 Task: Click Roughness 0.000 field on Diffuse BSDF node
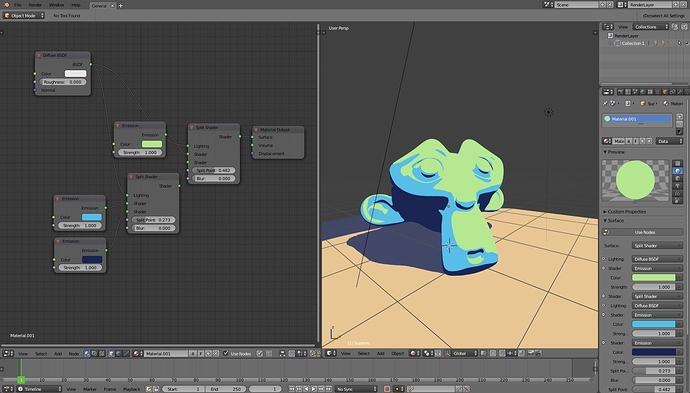(x=62, y=82)
